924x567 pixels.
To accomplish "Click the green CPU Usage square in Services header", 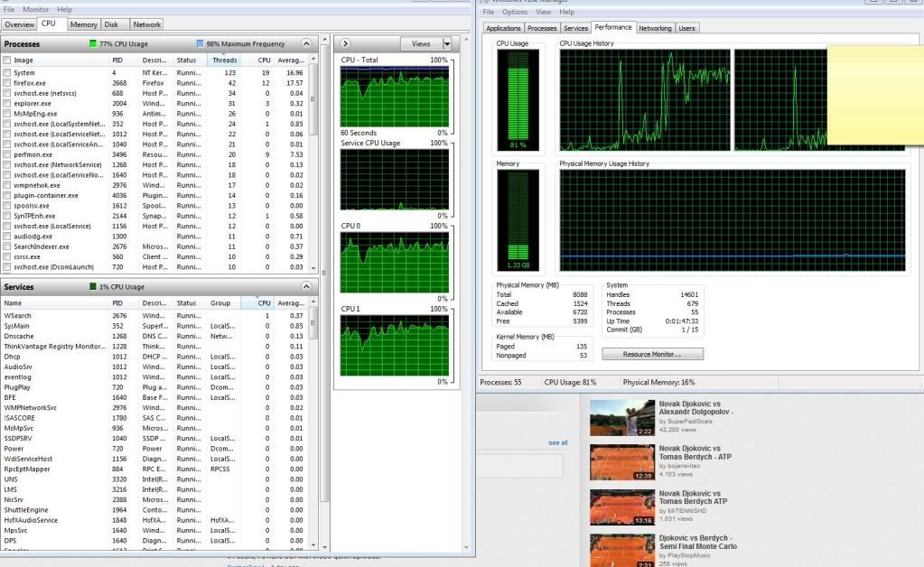I will pos(94,287).
